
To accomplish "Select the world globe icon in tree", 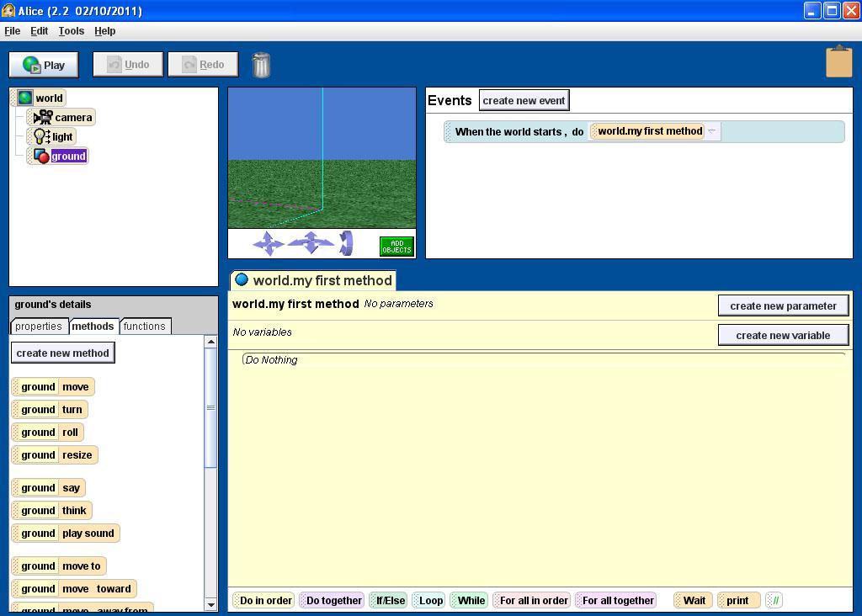I will (24, 98).
